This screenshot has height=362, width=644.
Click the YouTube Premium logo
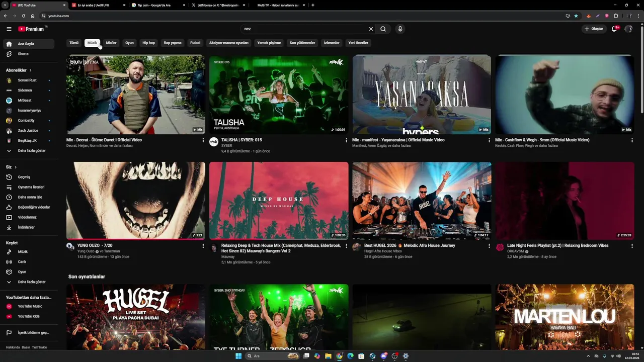point(32,29)
